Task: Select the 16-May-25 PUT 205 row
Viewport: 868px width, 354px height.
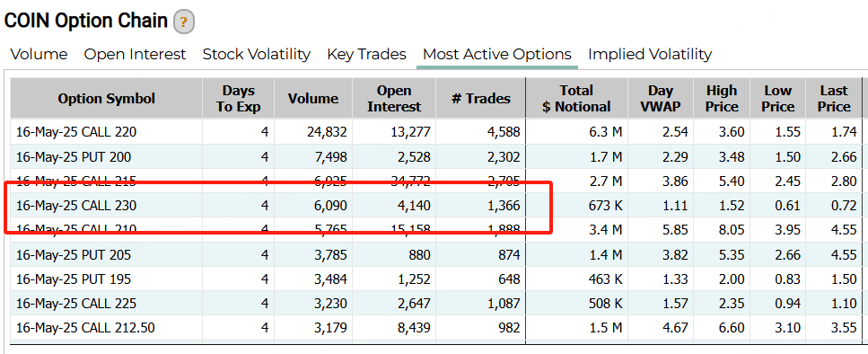Action: click(436, 255)
